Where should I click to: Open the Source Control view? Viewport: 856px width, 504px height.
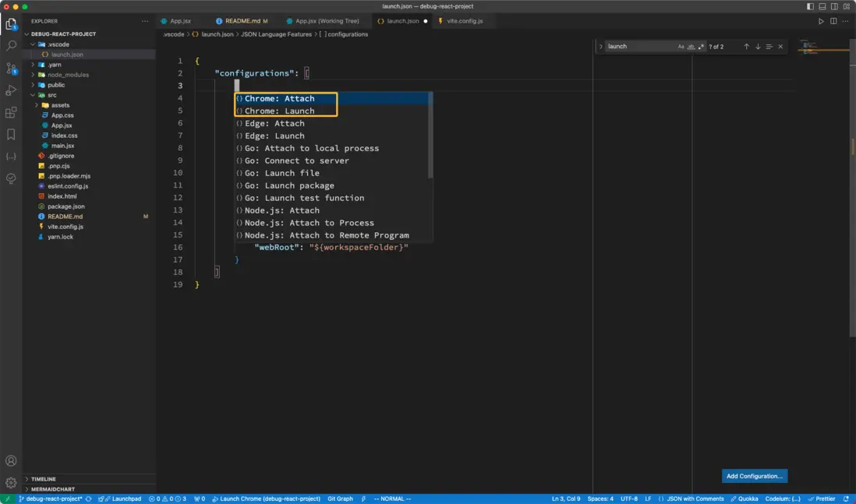pos(11,69)
